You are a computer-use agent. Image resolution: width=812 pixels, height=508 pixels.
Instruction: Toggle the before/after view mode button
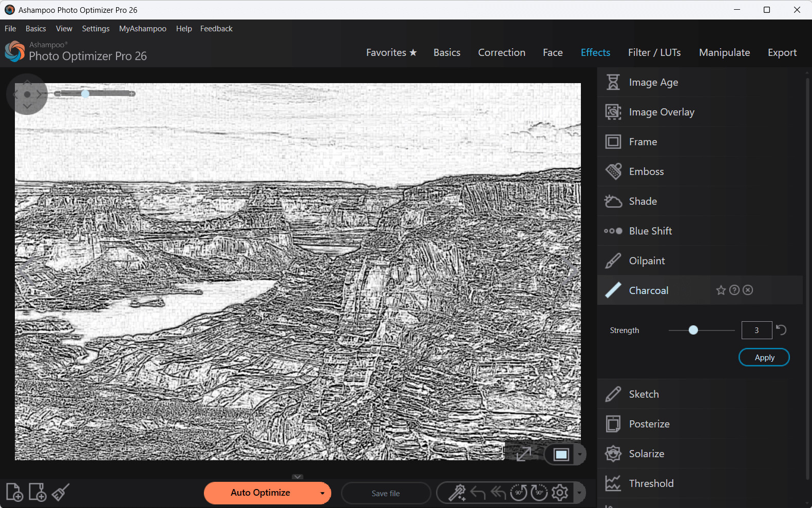tap(561, 455)
